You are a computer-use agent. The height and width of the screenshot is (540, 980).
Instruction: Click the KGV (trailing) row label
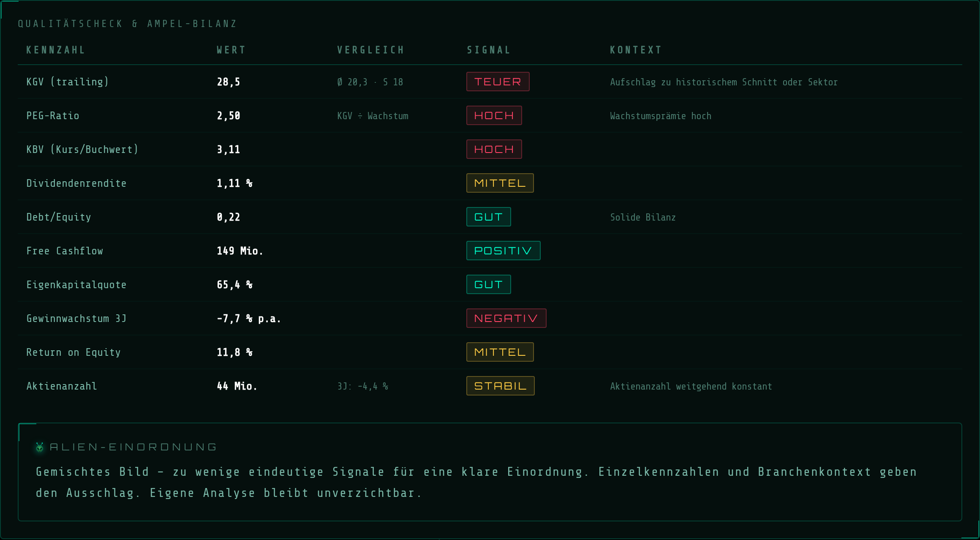68,82
